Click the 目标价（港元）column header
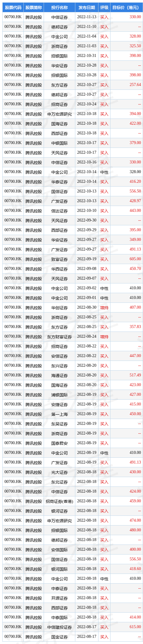This screenshot has width=143, height=644. [127, 8]
